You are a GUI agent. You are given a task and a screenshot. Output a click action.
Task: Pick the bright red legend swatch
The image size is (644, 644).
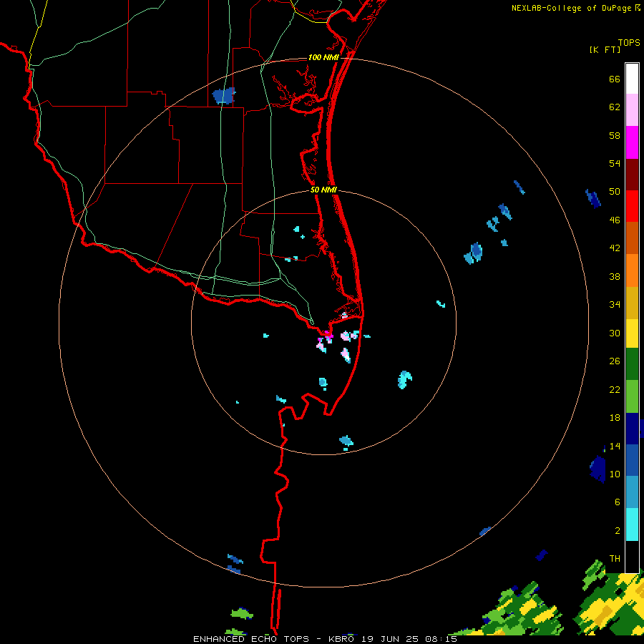[632, 206]
